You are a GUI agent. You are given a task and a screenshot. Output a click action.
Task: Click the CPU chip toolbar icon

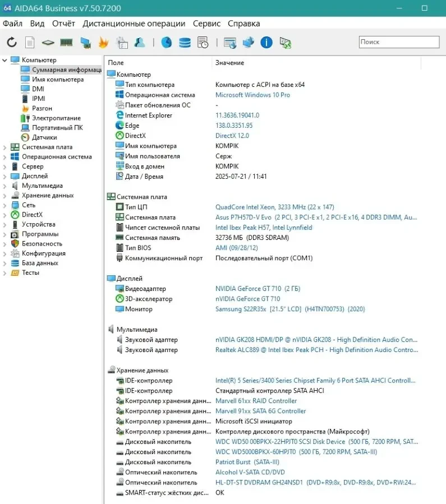pos(48,42)
